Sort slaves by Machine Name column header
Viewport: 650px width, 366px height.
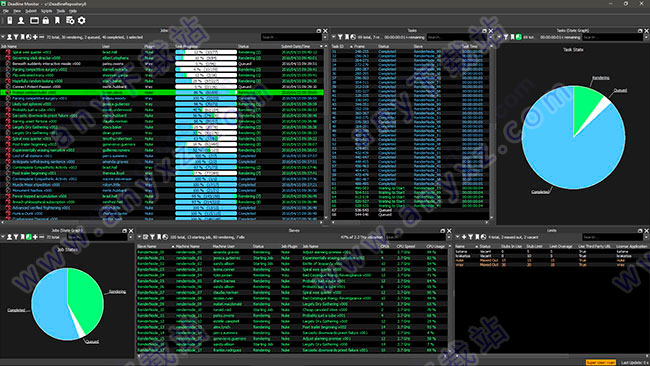[188, 246]
